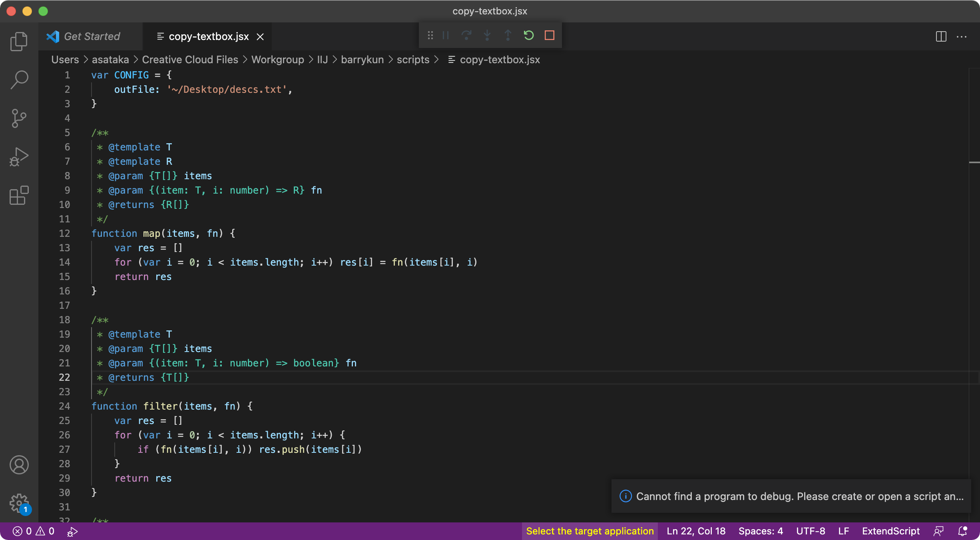This screenshot has height=540, width=980.
Task: Open the Extensions view
Action: coord(19,195)
